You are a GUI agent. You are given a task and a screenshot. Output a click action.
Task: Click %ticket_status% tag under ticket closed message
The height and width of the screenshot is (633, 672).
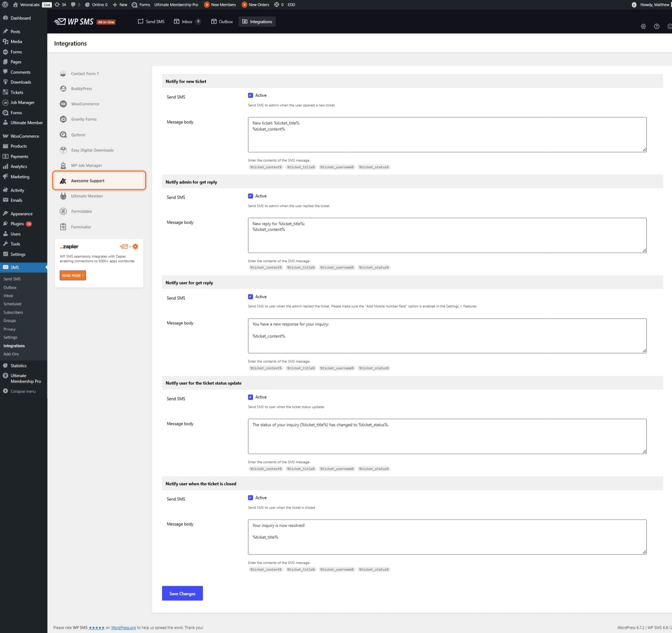pos(374,569)
